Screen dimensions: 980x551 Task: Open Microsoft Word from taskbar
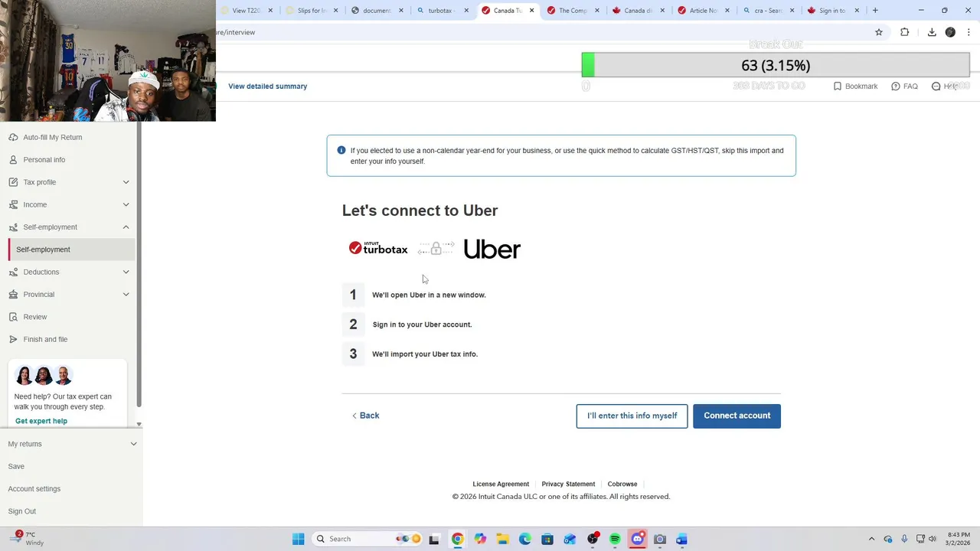click(682, 539)
